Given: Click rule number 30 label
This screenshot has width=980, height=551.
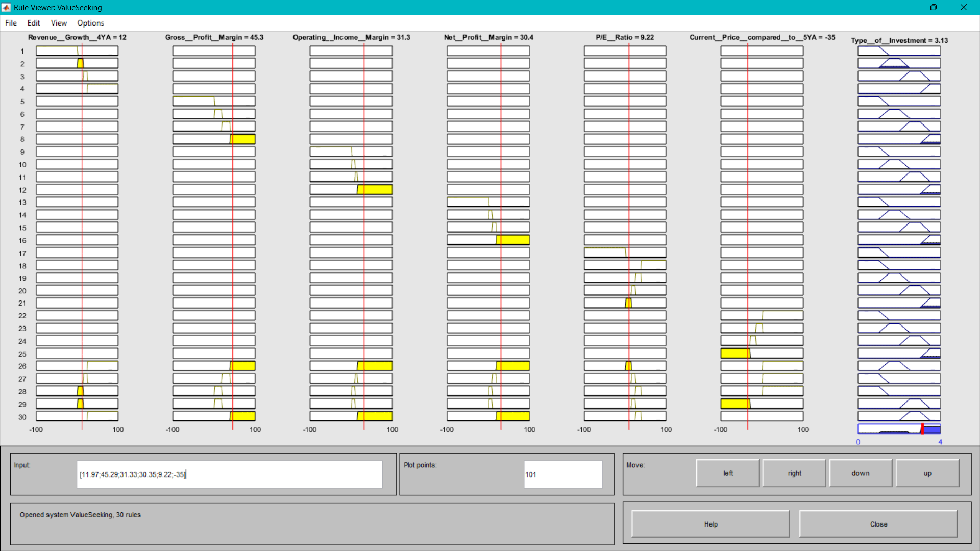Looking at the screenshot, I should coord(22,417).
